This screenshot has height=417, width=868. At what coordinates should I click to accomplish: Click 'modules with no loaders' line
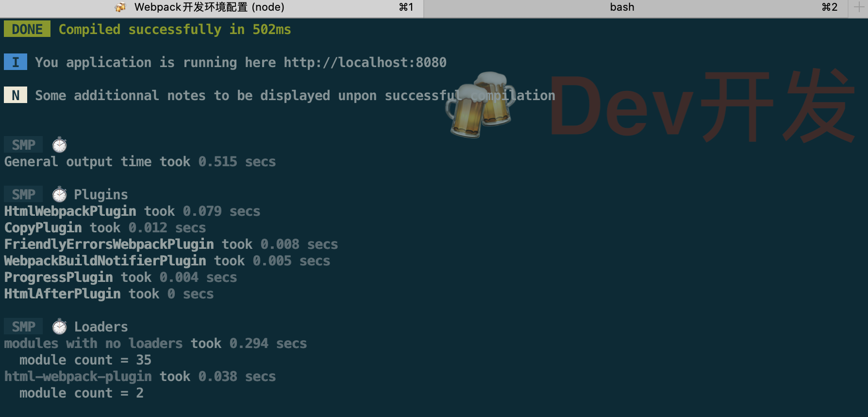pyautogui.click(x=155, y=343)
